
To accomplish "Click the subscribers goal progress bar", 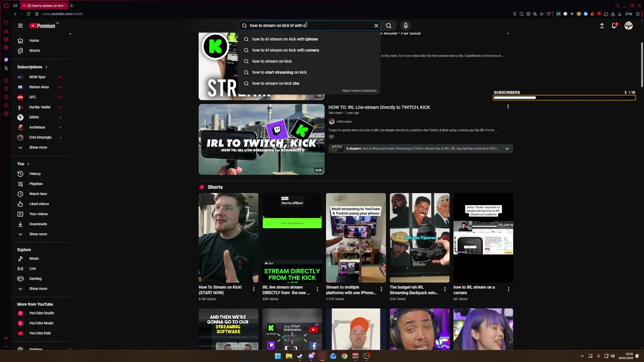I will (x=564, y=98).
